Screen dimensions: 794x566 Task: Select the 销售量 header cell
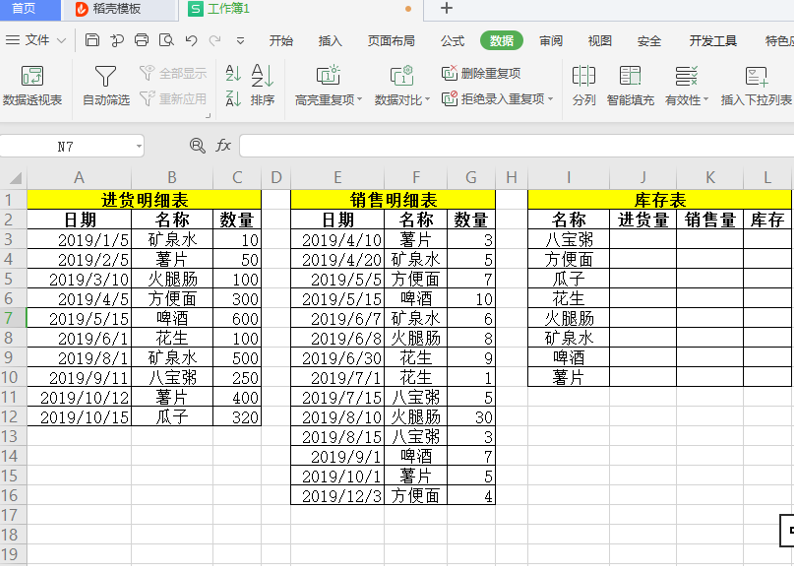click(x=710, y=220)
